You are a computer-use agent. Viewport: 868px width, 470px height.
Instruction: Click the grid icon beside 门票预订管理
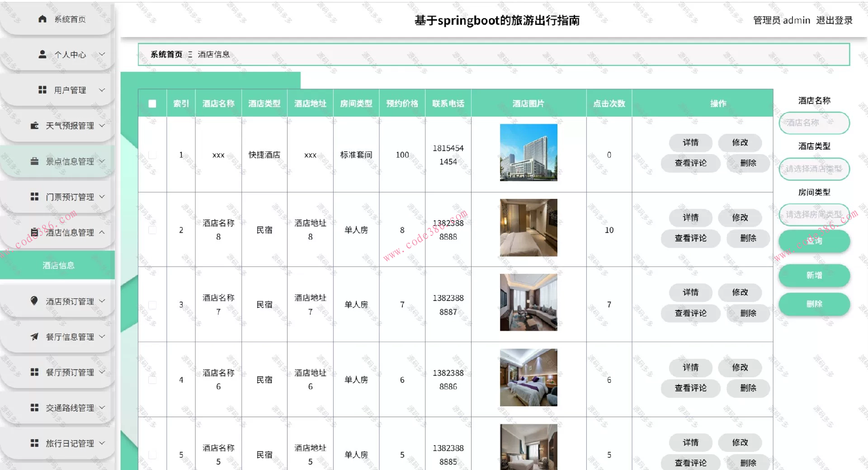pos(34,197)
